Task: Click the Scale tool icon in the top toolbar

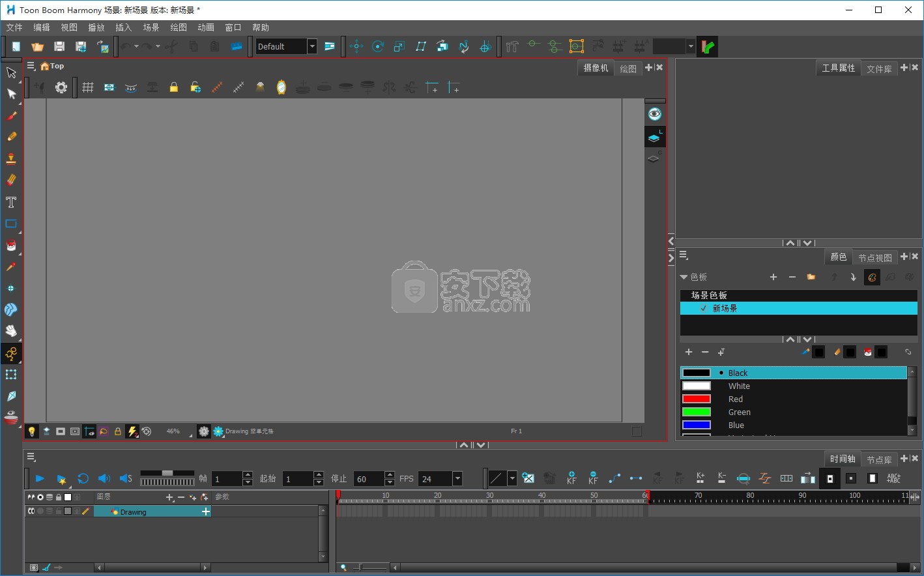Action: pos(399,46)
